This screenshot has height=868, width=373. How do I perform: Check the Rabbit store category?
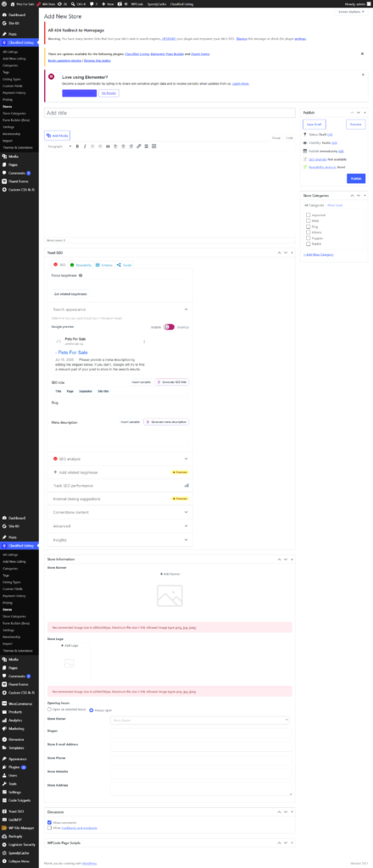pyautogui.click(x=309, y=243)
